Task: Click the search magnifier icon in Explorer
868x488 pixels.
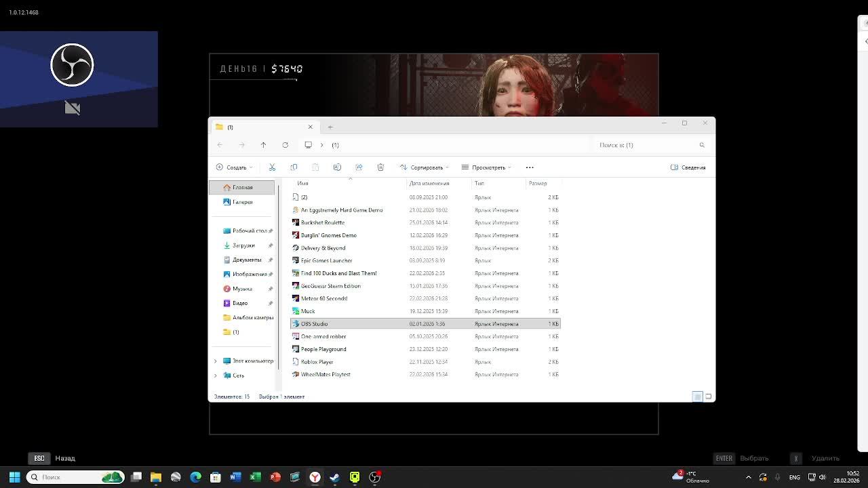Action: click(x=702, y=145)
